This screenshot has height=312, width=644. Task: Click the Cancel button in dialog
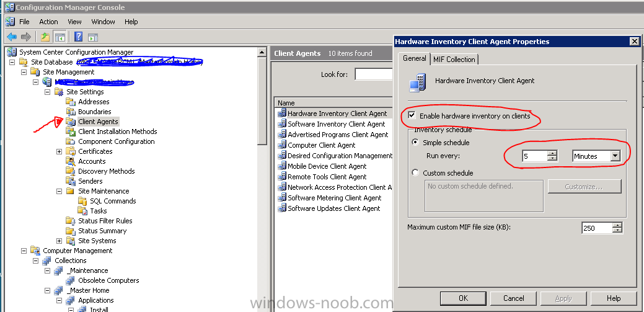[x=513, y=298]
